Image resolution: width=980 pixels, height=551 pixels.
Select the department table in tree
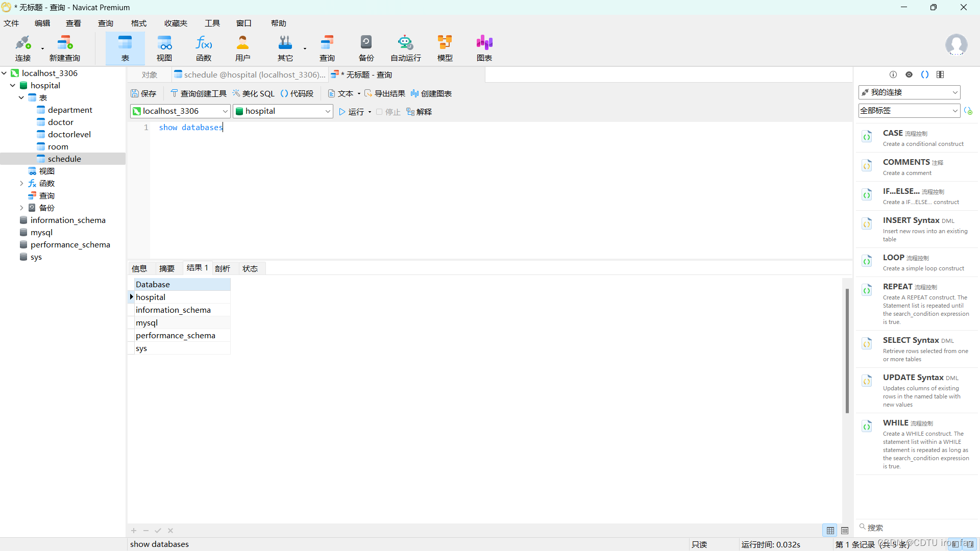(70, 110)
